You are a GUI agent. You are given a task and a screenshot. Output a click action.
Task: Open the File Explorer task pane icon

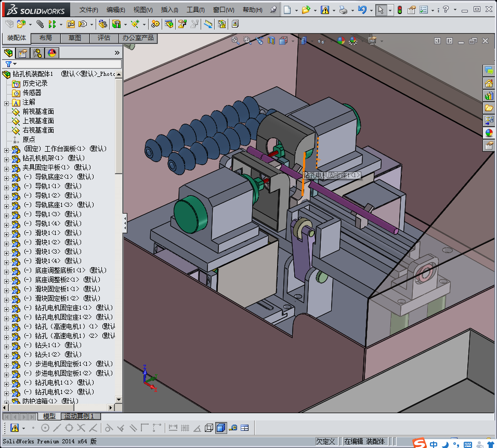(x=489, y=108)
